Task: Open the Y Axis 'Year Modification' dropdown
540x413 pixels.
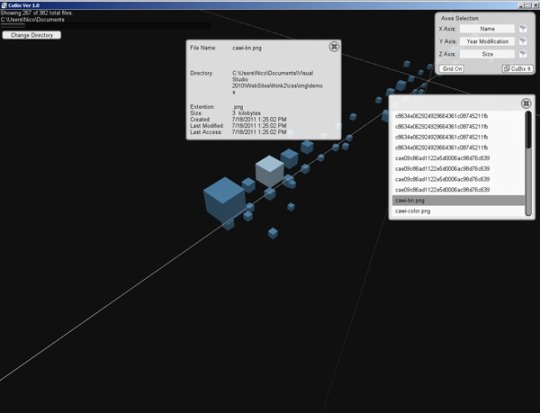Action: [x=487, y=41]
